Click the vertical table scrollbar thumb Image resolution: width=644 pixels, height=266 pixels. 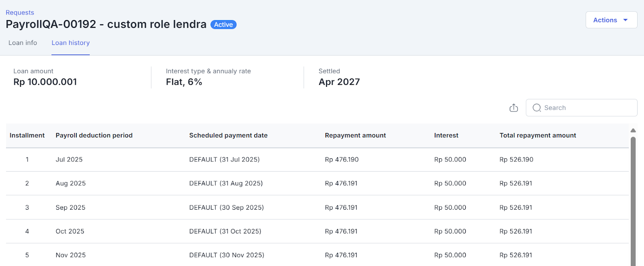pyautogui.click(x=633, y=201)
